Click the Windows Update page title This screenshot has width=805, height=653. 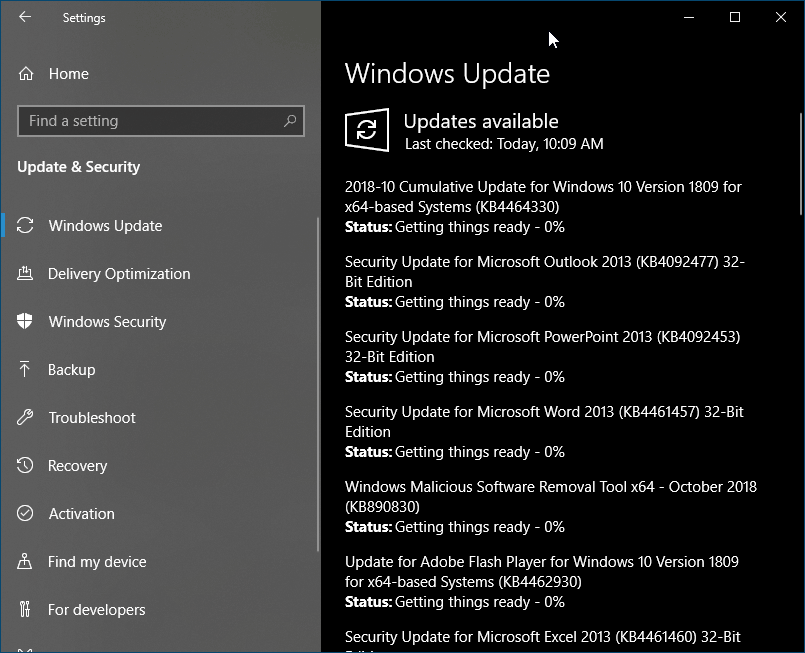click(x=447, y=73)
